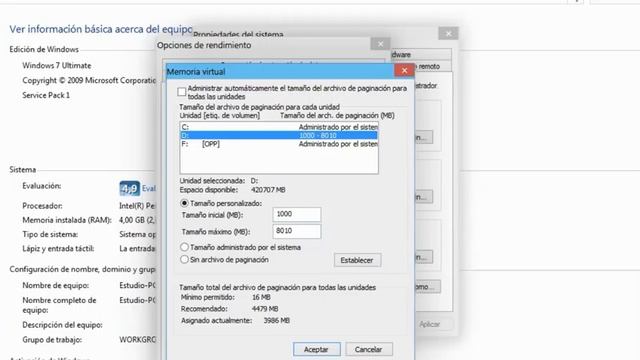This screenshot has height=360, width=640.
Task: Click the Tamaño inicial (MB) field
Action: click(297, 214)
